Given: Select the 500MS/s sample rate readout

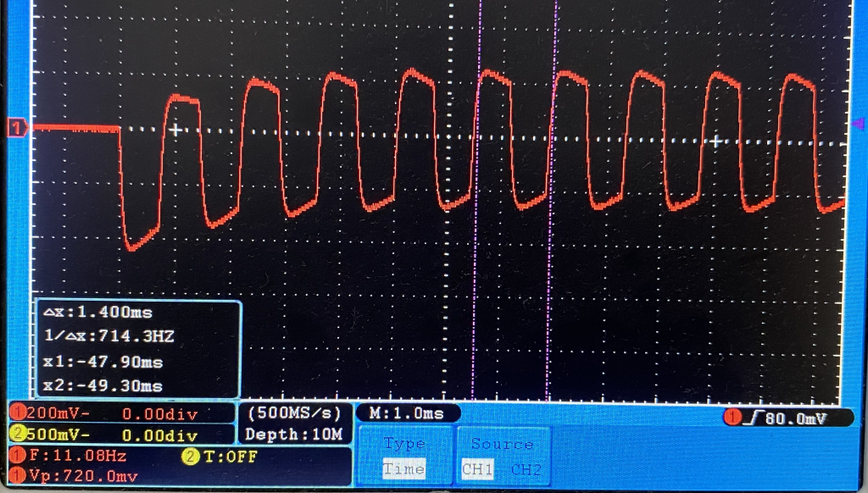Looking at the screenshot, I should 294,413.
